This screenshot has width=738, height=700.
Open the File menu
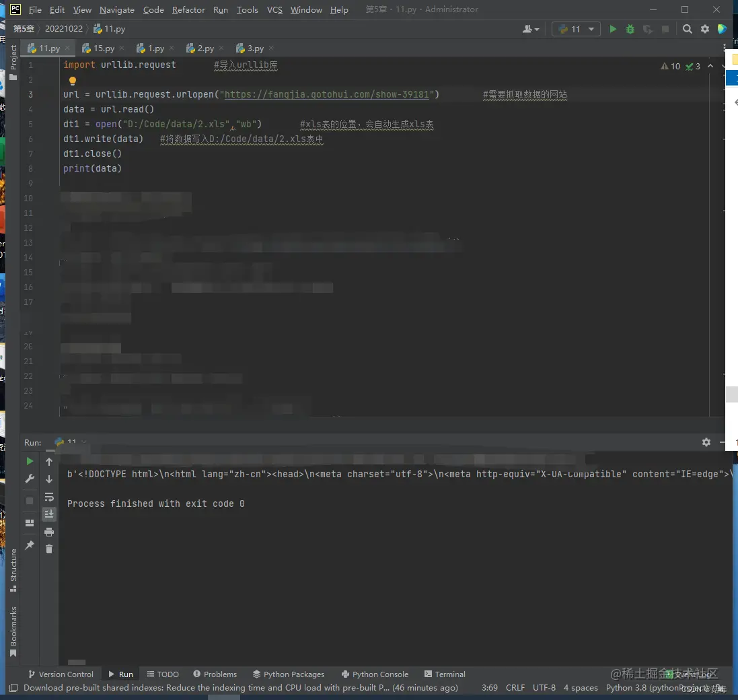click(35, 10)
